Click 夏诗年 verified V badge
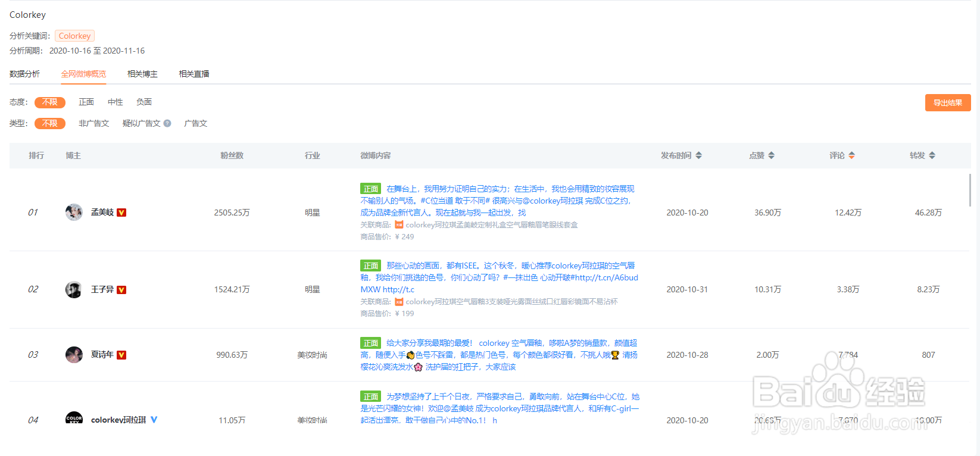The height and width of the screenshot is (456, 980). pyautogui.click(x=121, y=355)
